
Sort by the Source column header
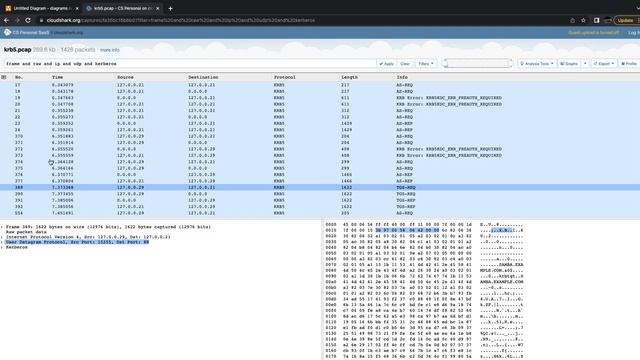tap(125, 77)
